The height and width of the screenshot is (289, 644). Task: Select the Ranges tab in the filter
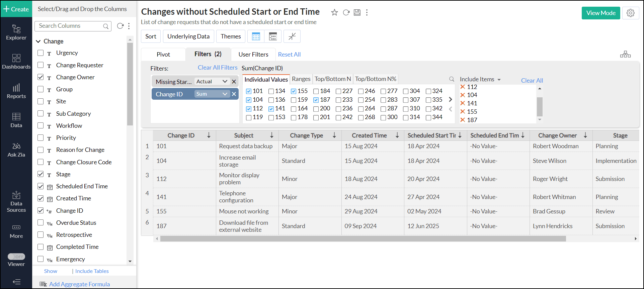point(301,79)
